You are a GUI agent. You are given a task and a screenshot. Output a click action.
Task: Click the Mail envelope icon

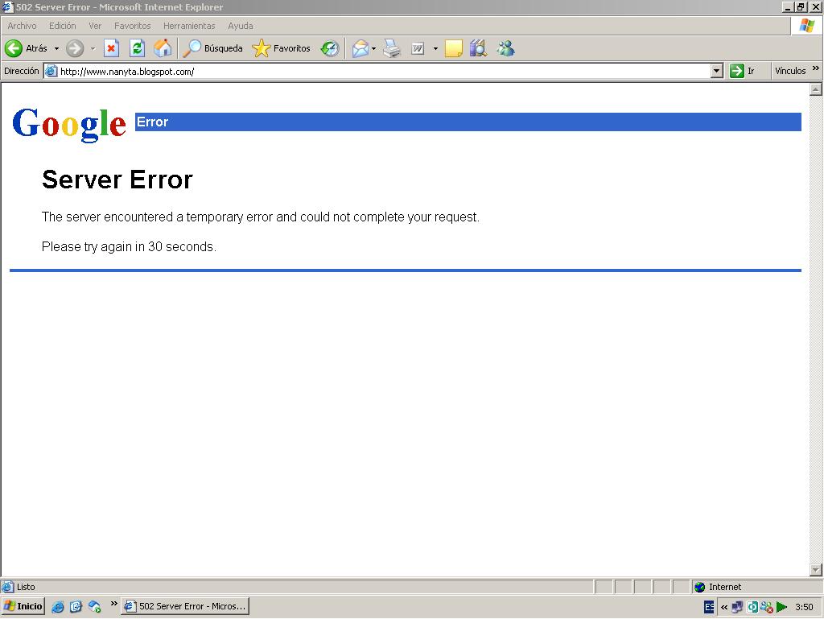360,48
